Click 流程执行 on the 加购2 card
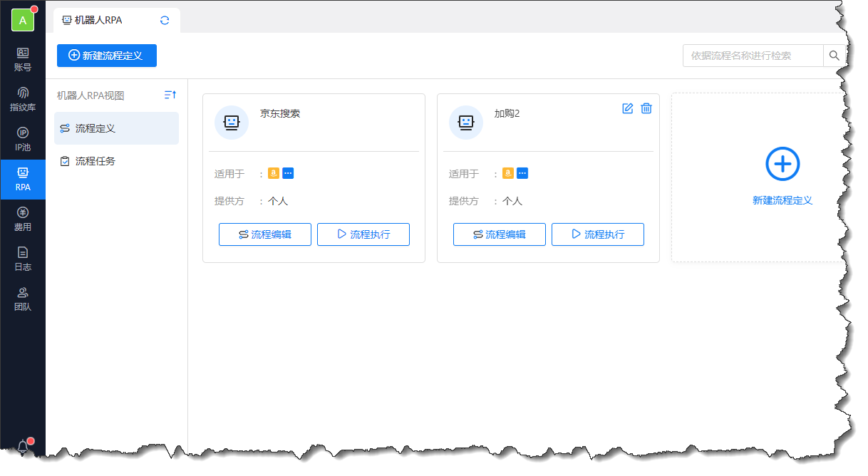 point(598,234)
